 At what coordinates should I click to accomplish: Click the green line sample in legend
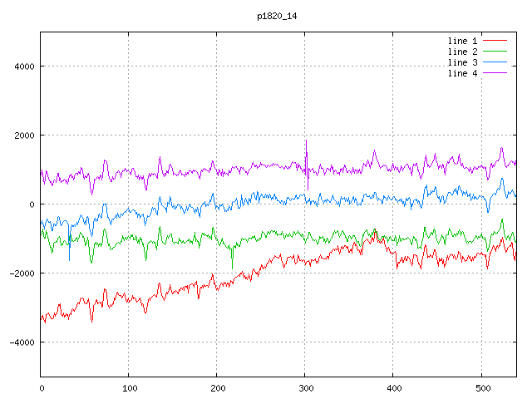[x=495, y=52]
